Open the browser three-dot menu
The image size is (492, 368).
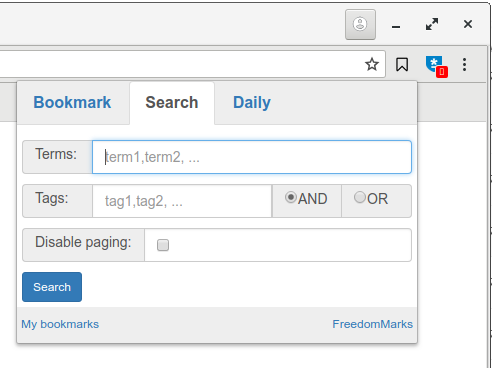pos(464,64)
